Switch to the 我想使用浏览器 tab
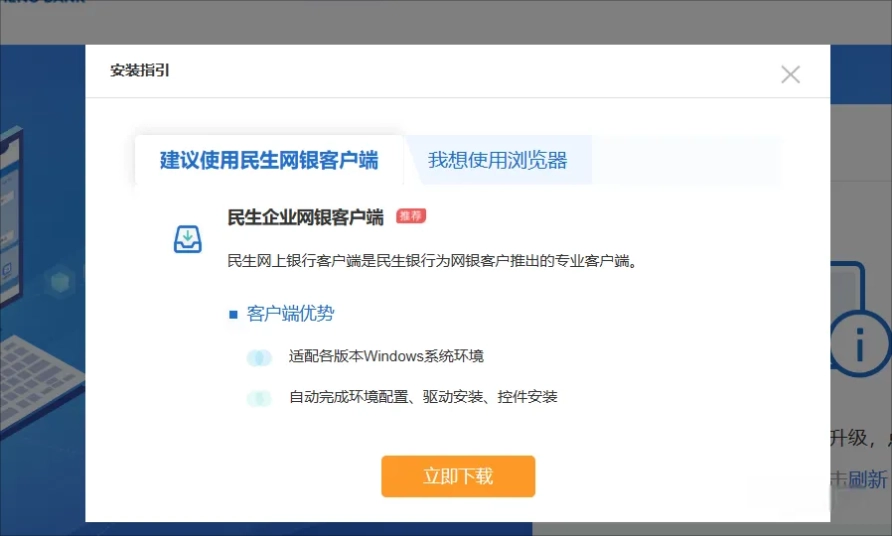Screen dimensions: 892x536 (x=498, y=160)
